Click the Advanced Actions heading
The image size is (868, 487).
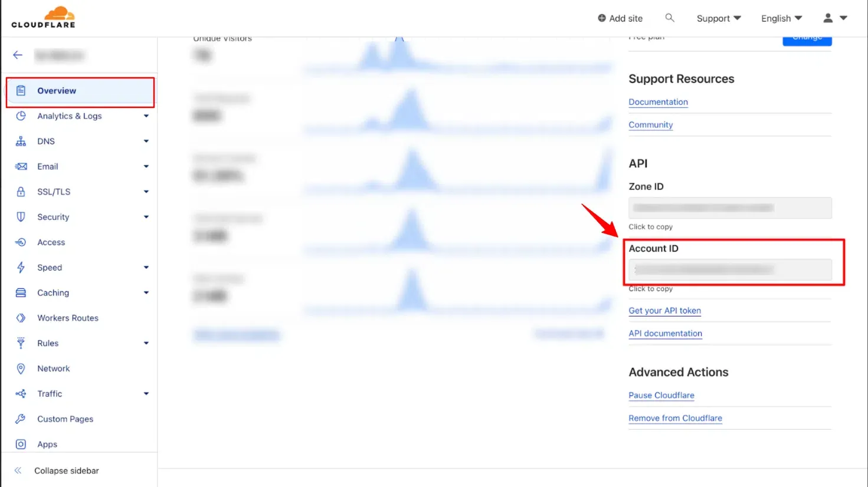point(678,372)
